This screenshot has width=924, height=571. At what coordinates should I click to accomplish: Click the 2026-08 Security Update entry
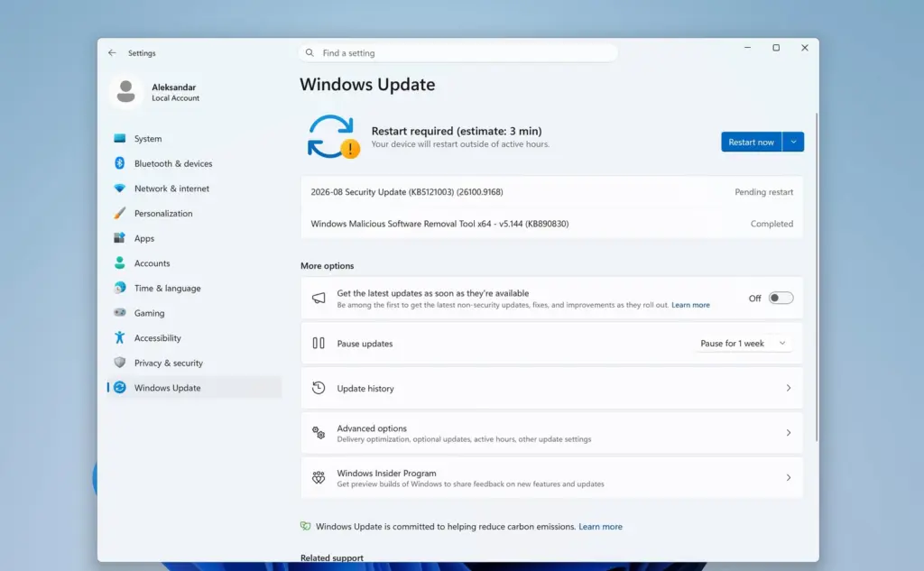[x=551, y=191]
